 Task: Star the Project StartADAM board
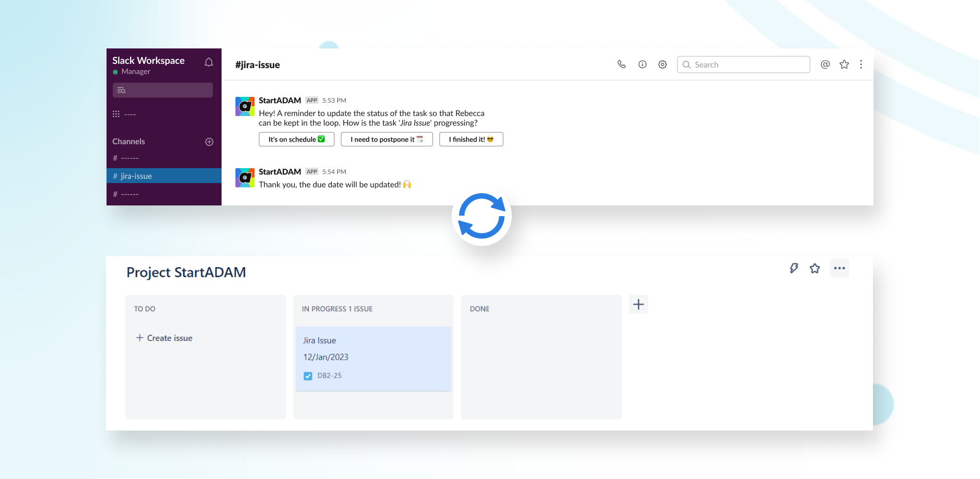pyautogui.click(x=815, y=268)
